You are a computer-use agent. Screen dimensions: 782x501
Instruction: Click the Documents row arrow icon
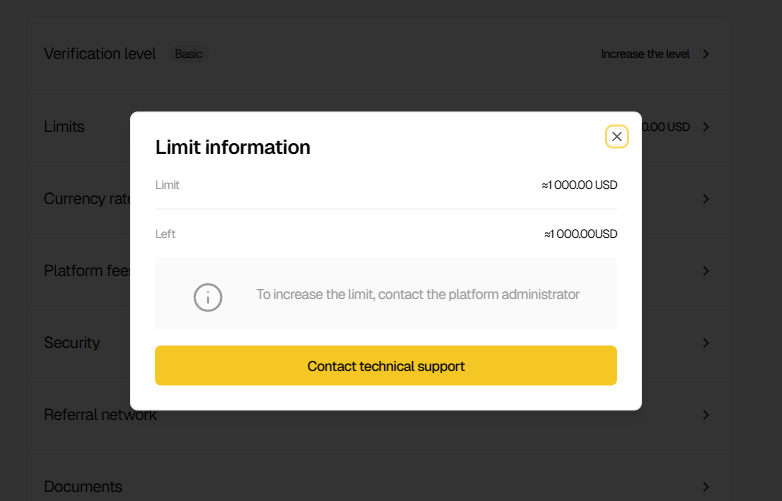click(706, 487)
